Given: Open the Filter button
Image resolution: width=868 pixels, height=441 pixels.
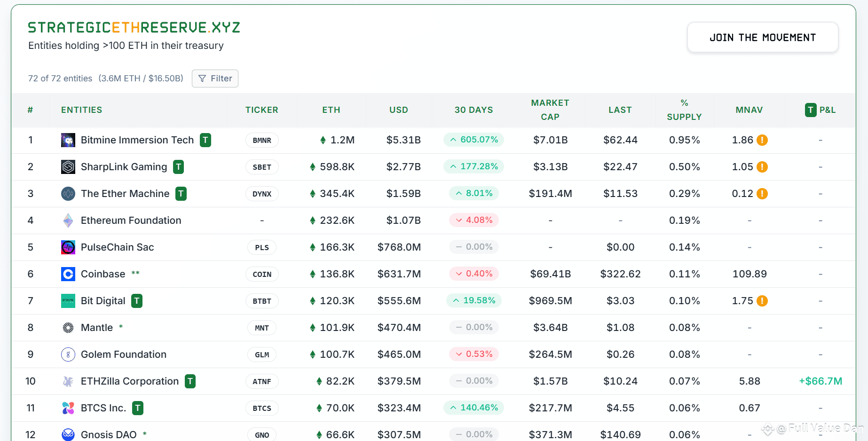Looking at the screenshot, I should pos(215,79).
